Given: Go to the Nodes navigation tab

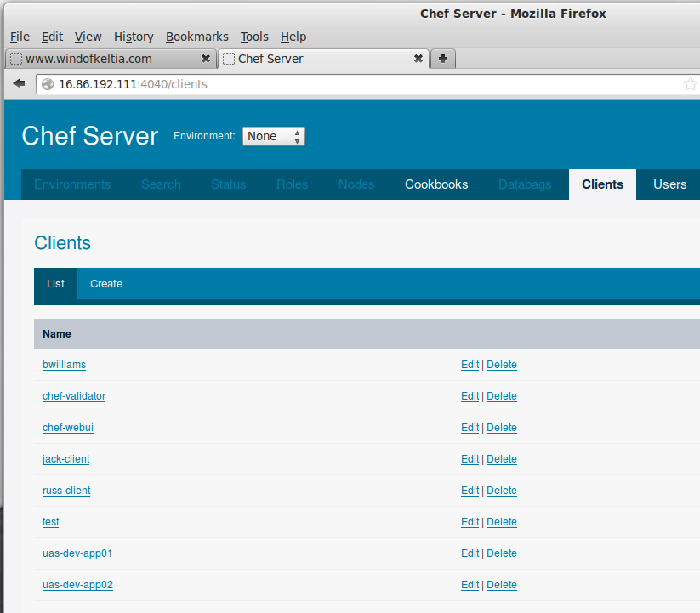Looking at the screenshot, I should point(356,184).
